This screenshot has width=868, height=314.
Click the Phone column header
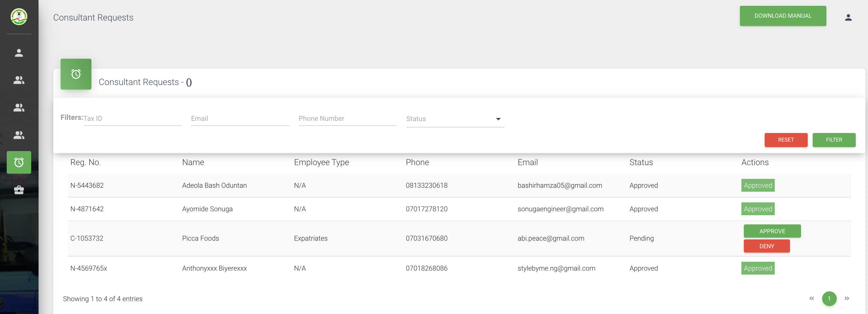[x=417, y=162]
